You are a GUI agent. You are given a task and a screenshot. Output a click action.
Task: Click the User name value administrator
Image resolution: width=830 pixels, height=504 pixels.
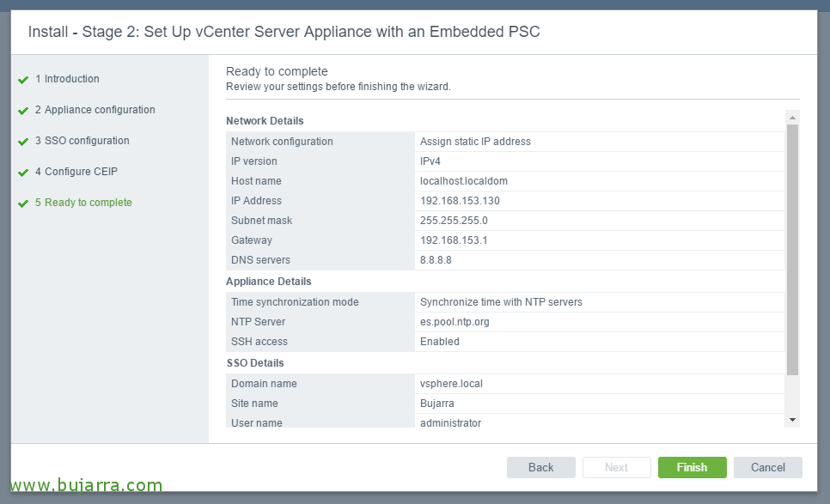450,423
